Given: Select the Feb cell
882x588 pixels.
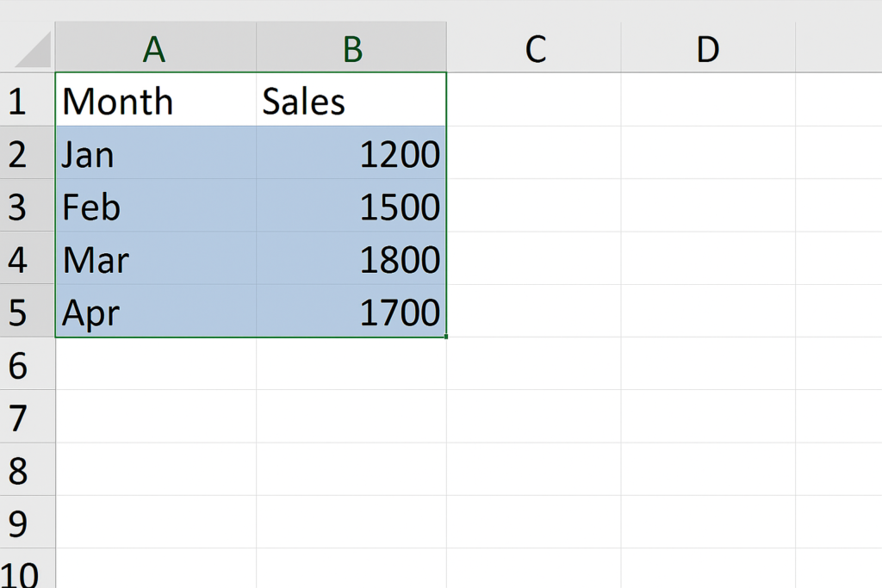Looking at the screenshot, I should click(156, 205).
